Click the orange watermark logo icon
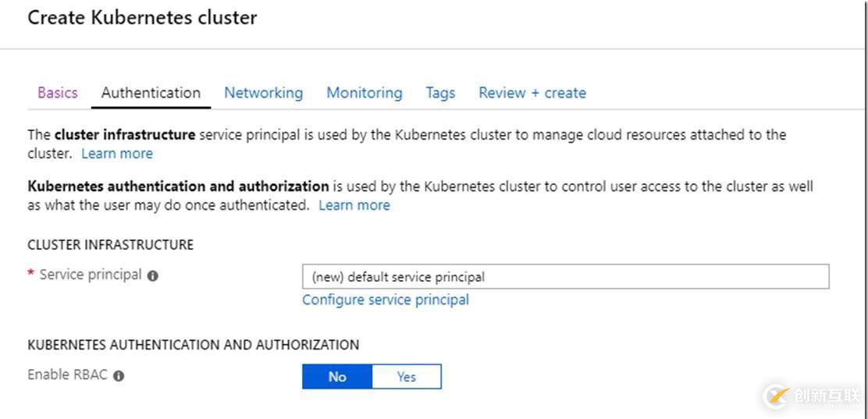The width and height of the screenshot is (868, 419). 776,395
